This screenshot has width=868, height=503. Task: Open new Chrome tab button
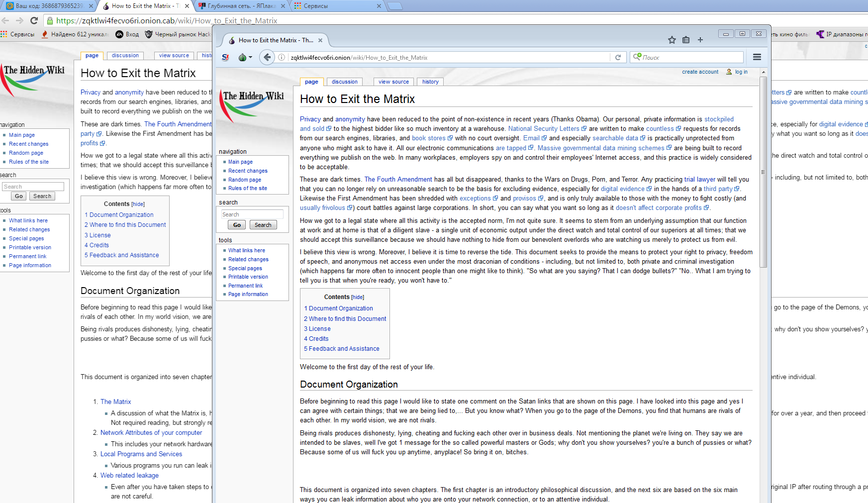click(394, 6)
